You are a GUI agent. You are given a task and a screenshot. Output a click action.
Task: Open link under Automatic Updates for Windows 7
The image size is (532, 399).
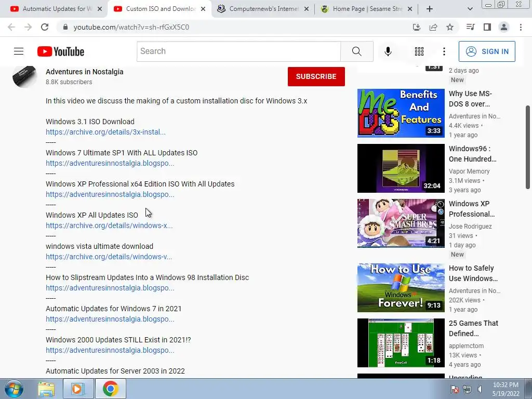coord(110,320)
